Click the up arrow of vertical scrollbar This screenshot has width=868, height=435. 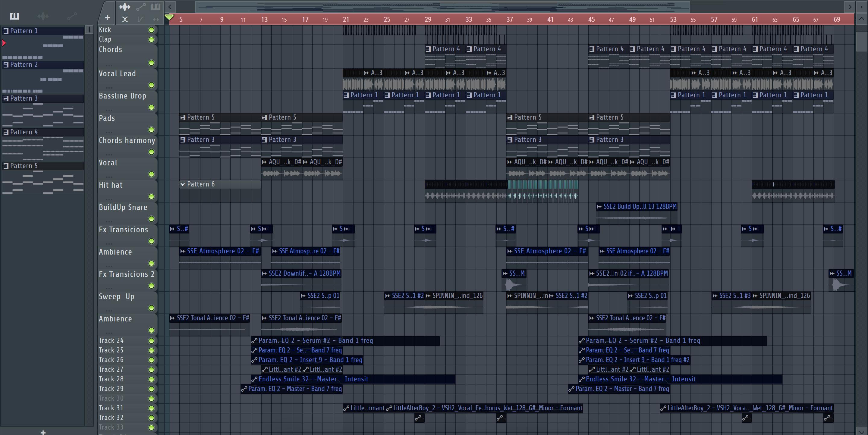click(862, 19)
